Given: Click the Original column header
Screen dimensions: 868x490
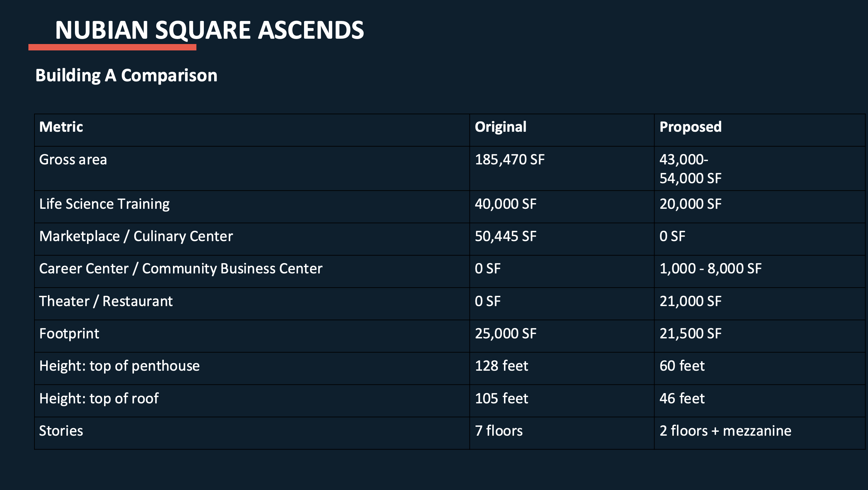Looking at the screenshot, I should pyautogui.click(x=501, y=127).
